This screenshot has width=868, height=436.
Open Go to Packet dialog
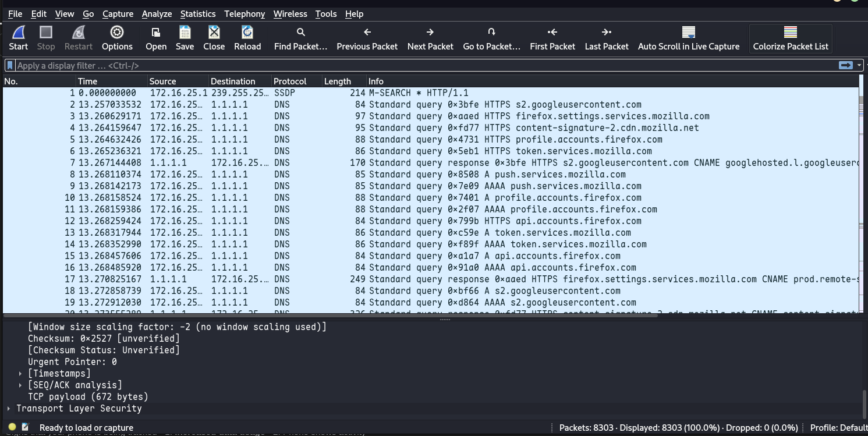pos(491,38)
